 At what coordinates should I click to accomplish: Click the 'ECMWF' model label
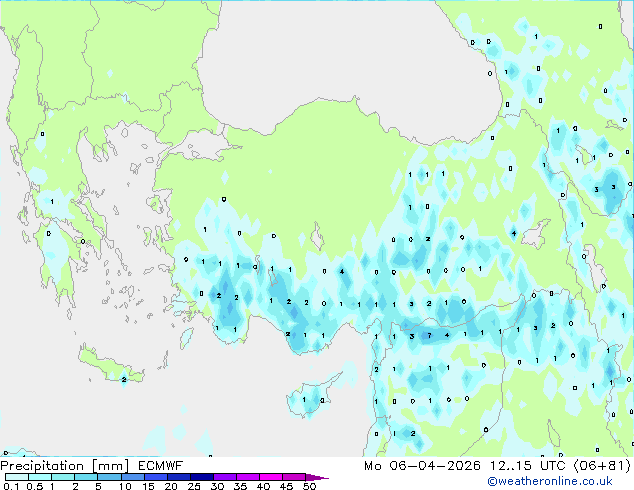click(x=161, y=466)
